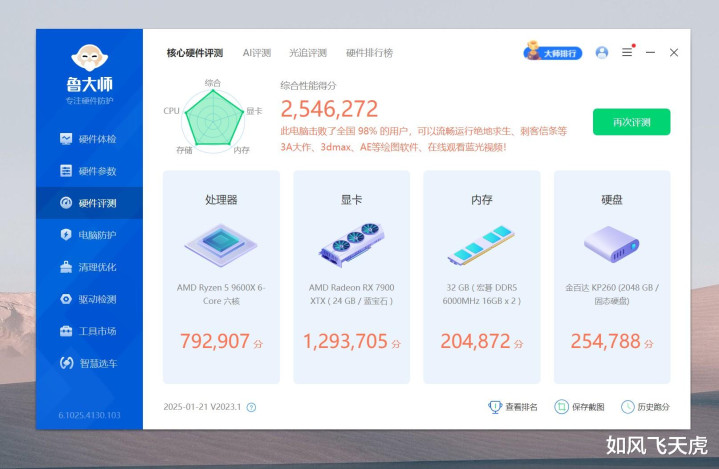Open 硬件参数 in the sidebar
The image size is (719, 469).
[89, 171]
